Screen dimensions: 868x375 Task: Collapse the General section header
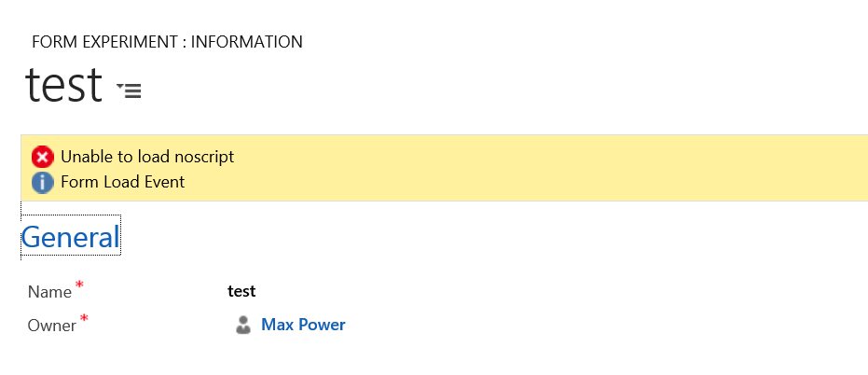pyautogui.click(x=70, y=237)
